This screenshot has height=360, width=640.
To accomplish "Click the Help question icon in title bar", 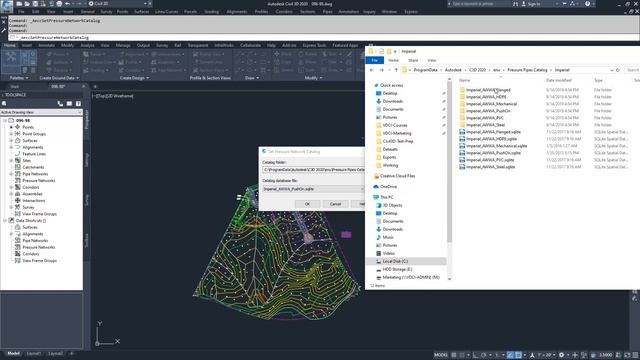I will [587, 4].
